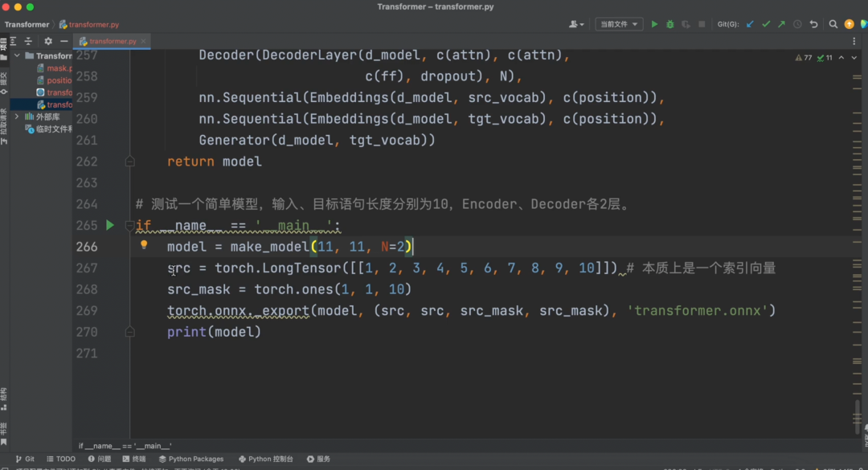This screenshot has width=868, height=470.
Task: Hide the project panel with the minus icon
Action: click(64, 41)
